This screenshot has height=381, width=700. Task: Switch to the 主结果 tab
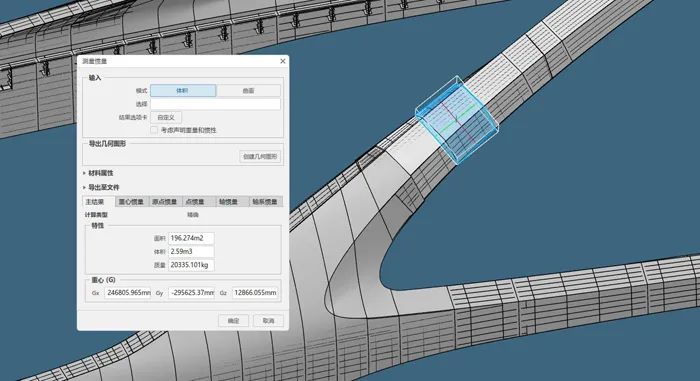tap(99, 202)
